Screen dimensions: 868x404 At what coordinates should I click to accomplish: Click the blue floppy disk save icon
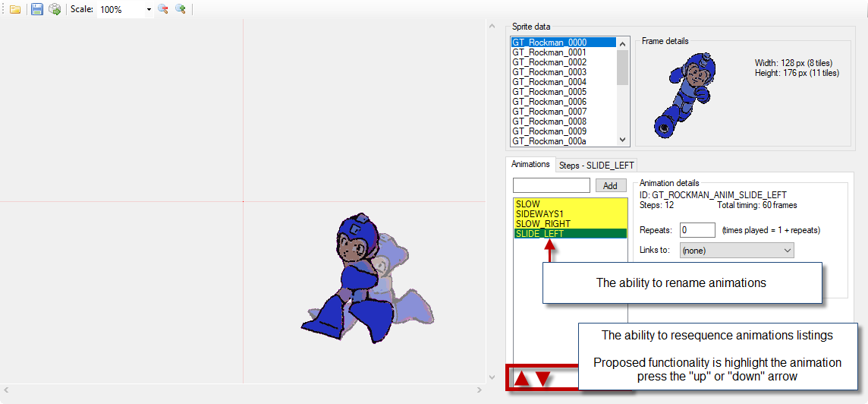tap(37, 10)
